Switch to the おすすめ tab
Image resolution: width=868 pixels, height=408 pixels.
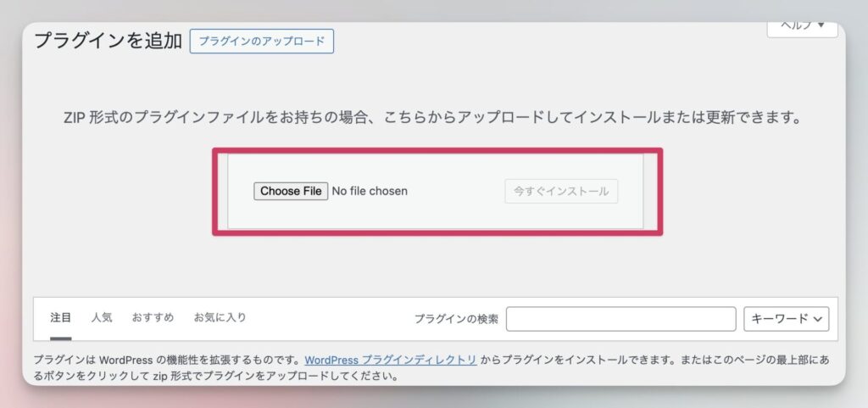[153, 318]
